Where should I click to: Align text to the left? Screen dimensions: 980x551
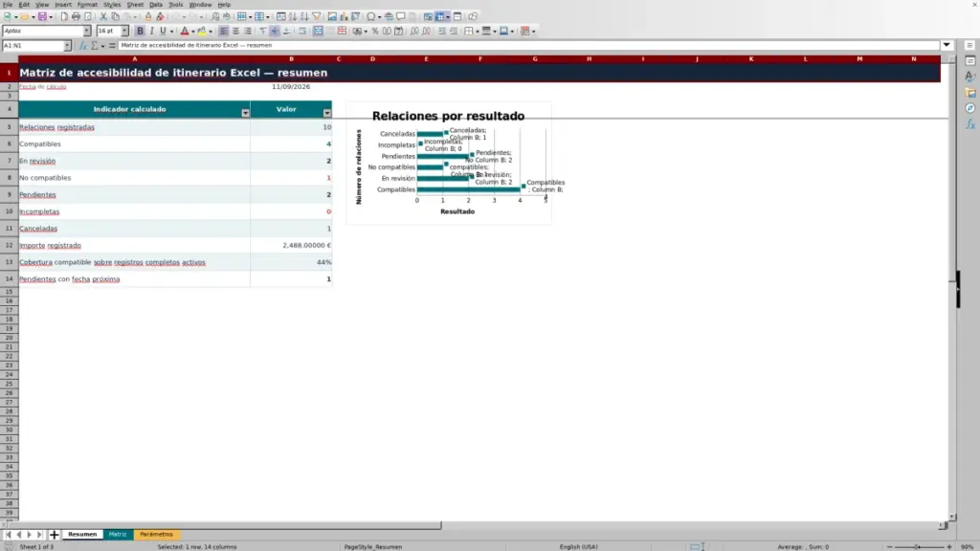(x=224, y=32)
